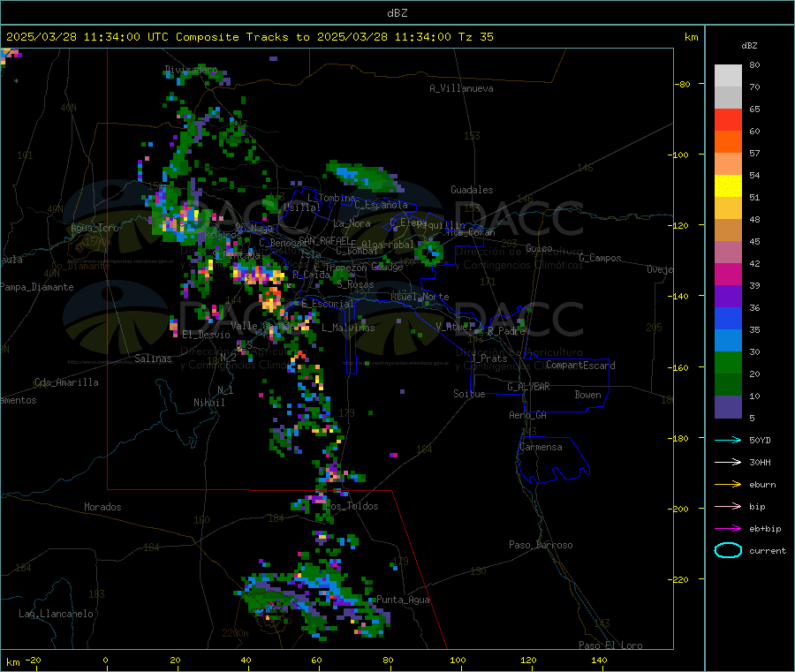Click the 'R_Padre' map label
This screenshot has height=672, width=795.
(x=506, y=331)
